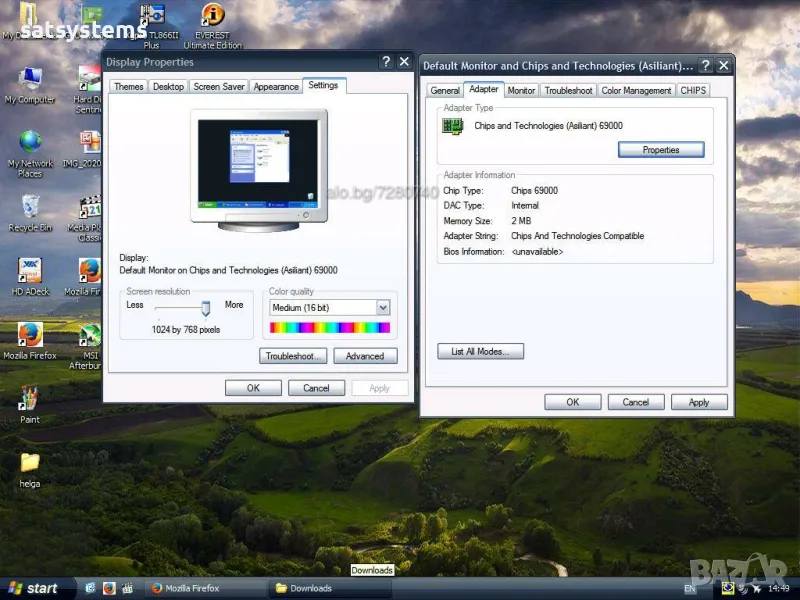800x600 pixels.
Task: Open the CHIPS tab
Action: click(x=693, y=91)
